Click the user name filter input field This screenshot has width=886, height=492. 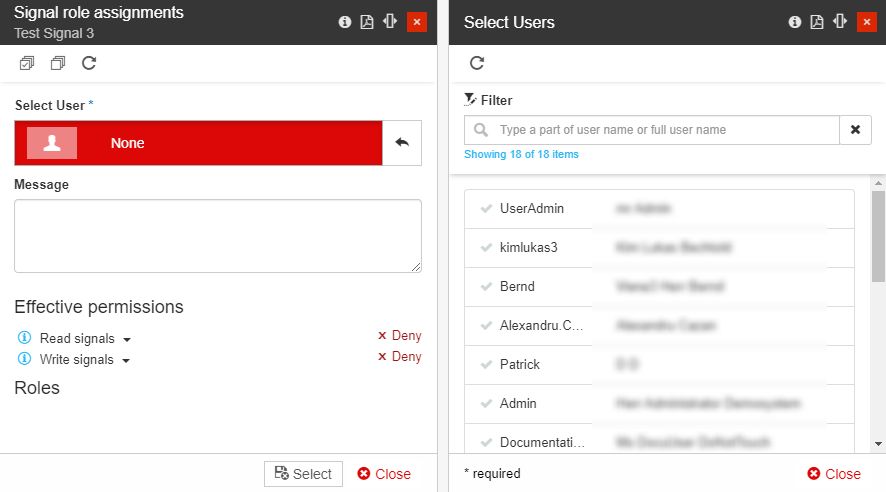pyautogui.click(x=664, y=130)
